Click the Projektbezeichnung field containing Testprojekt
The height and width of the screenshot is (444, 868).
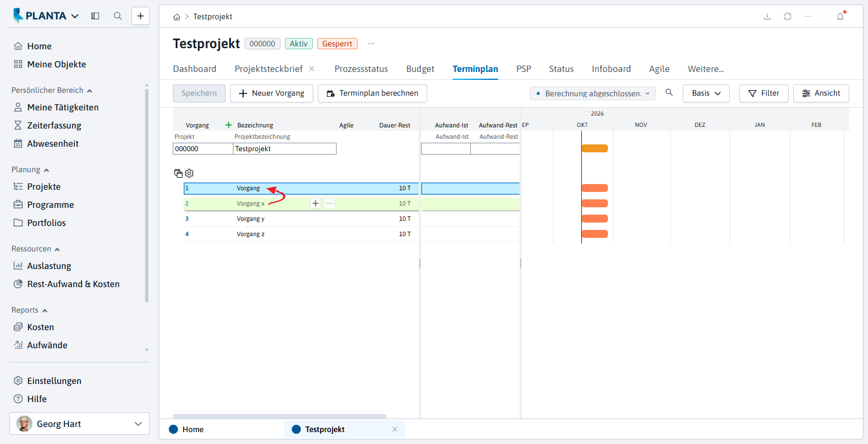[x=284, y=149]
